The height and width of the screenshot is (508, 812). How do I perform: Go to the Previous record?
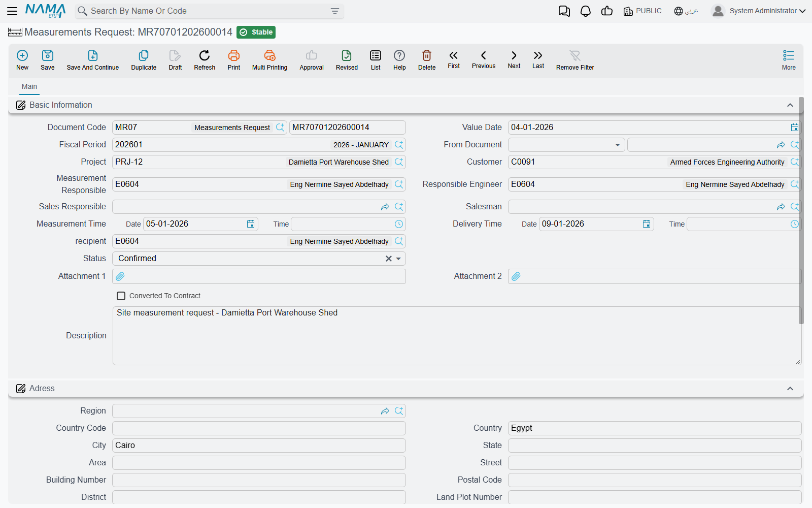484,59
